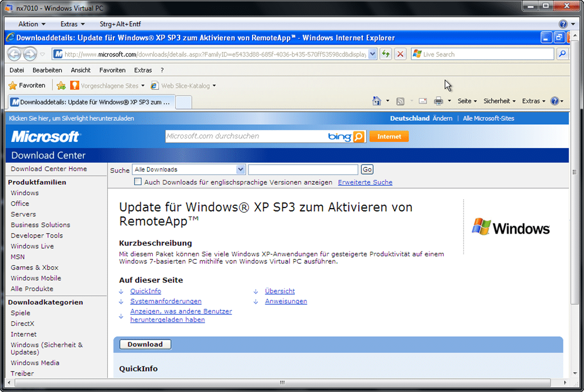Open the Sicherheit command bar menu
Image resolution: width=584 pixels, height=392 pixels.
pyautogui.click(x=500, y=101)
